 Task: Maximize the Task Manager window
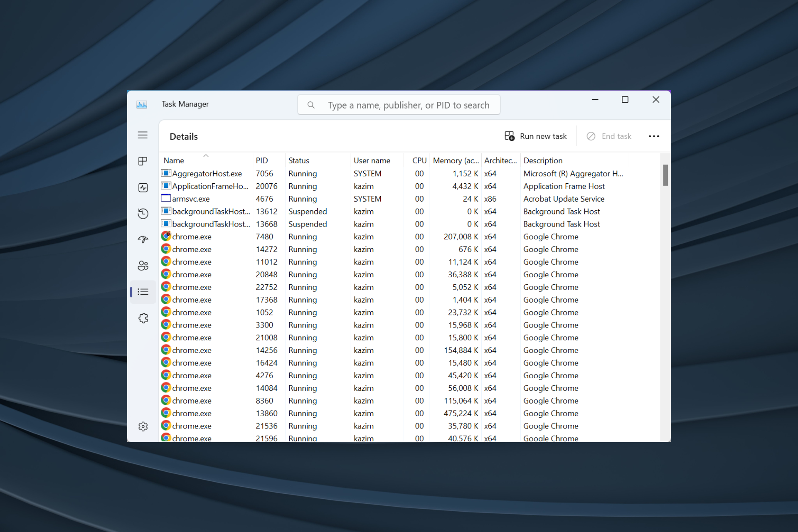(625, 100)
